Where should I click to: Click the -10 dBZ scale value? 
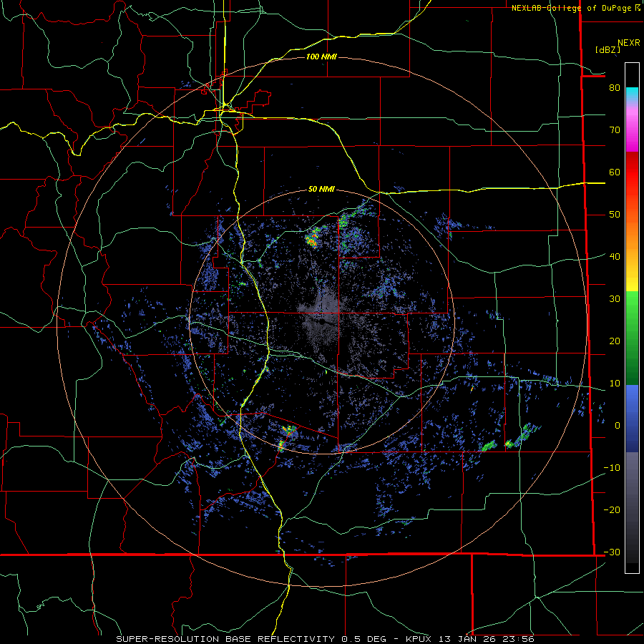coord(612,468)
